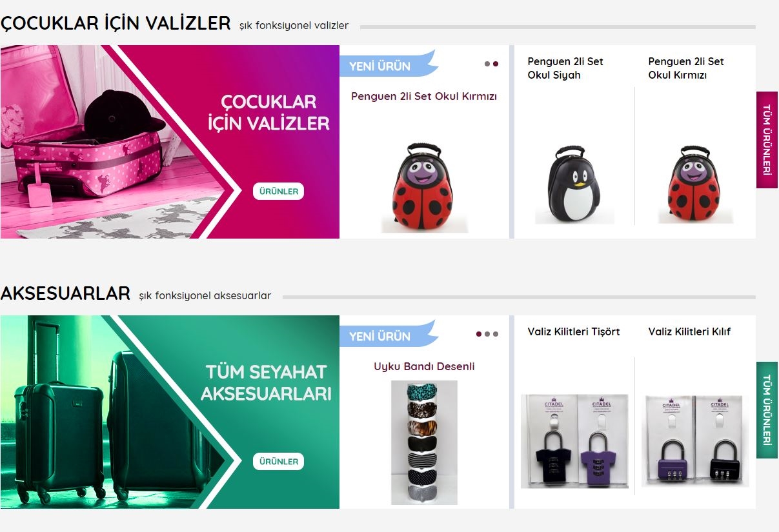Open the Uyku Bandı Desenli product link
The width and height of the screenshot is (779, 532).
(x=424, y=367)
